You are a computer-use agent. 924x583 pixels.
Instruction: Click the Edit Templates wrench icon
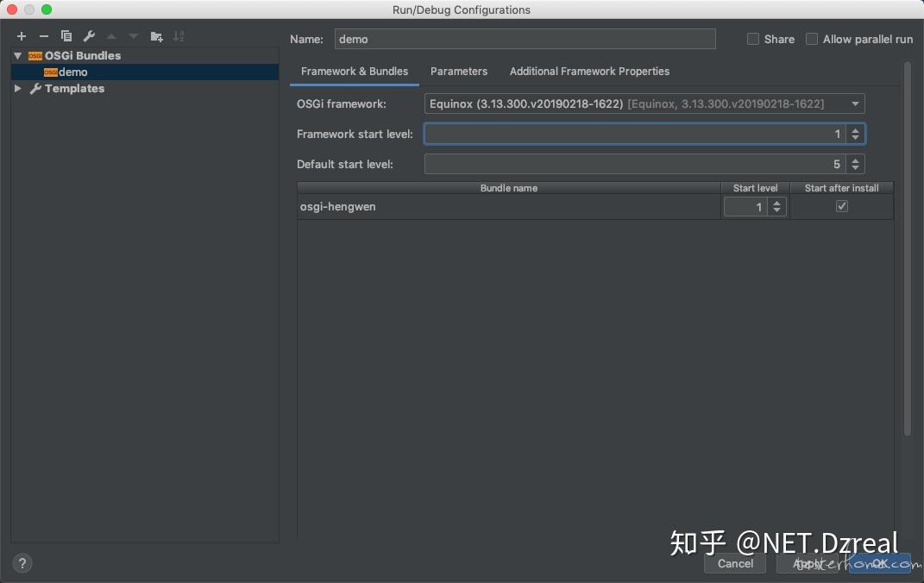tap(89, 36)
